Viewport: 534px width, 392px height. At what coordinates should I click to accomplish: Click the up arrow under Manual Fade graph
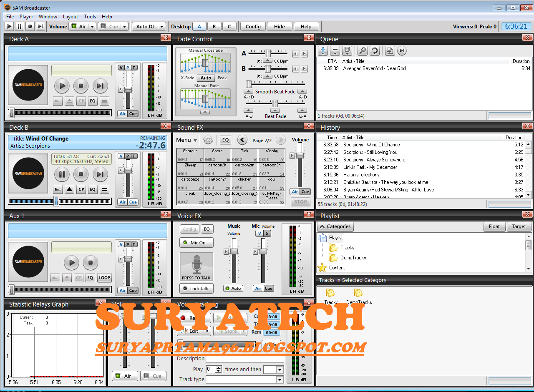(x=205, y=112)
